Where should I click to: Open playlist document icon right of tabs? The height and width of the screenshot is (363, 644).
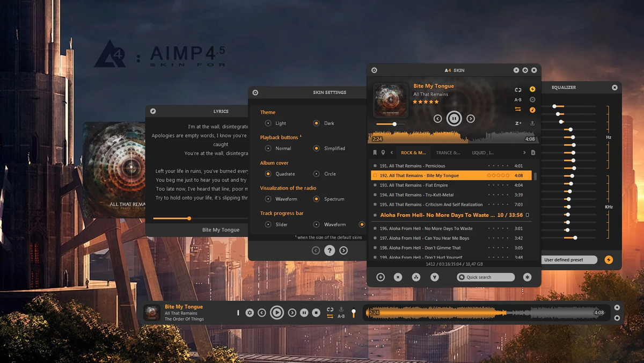point(533,153)
